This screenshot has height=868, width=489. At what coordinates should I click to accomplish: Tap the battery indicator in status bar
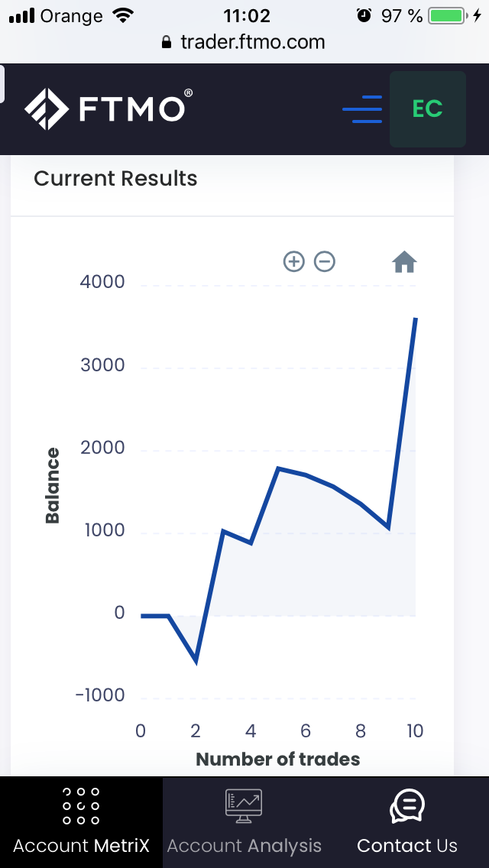447,16
